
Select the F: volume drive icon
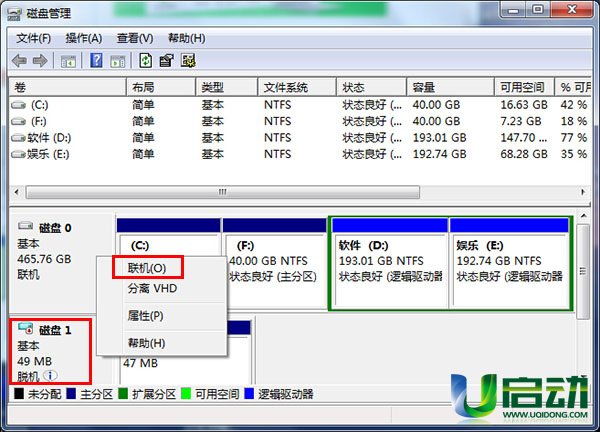(18, 121)
